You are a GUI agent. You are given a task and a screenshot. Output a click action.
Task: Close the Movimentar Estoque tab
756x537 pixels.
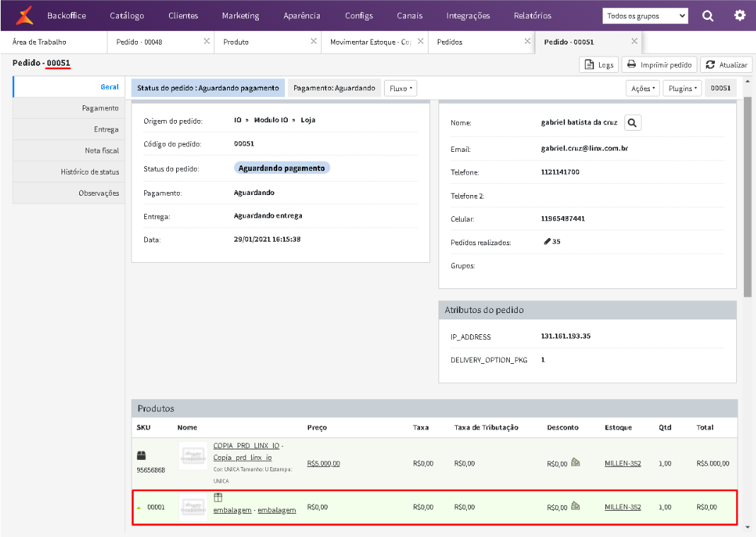pos(421,42)
